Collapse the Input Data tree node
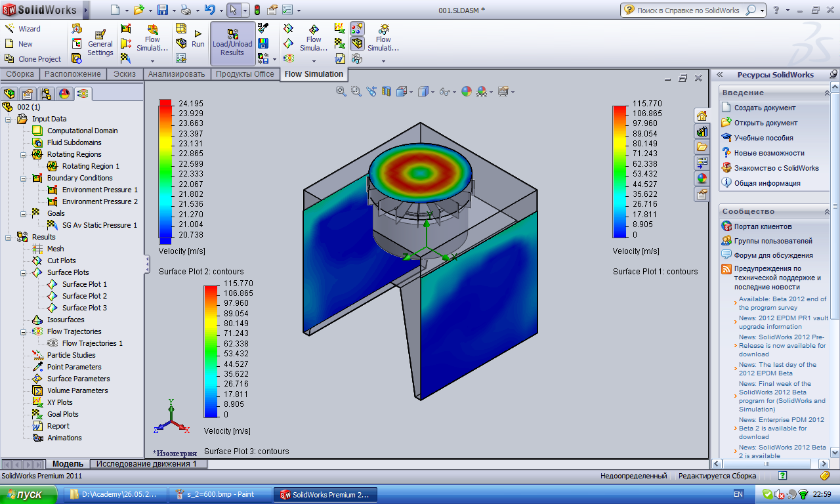The height and width of the screenshot is (504, 840). tap(8, 119)
